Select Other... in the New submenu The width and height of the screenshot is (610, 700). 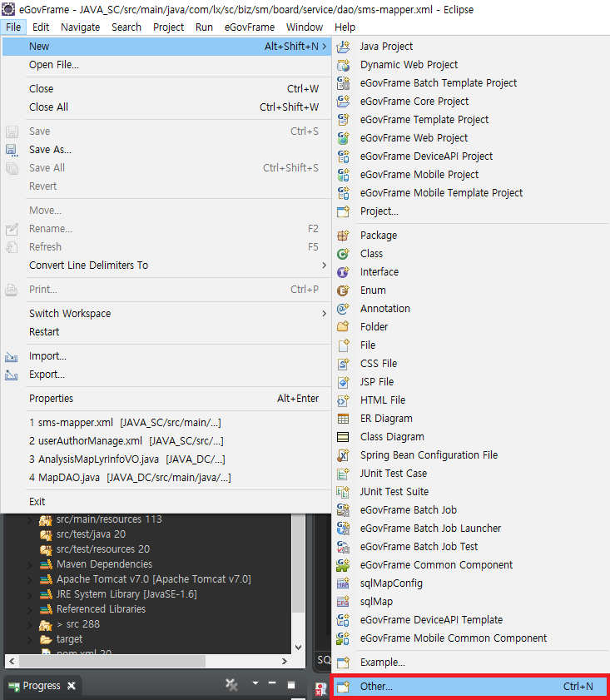pos(471,686)
